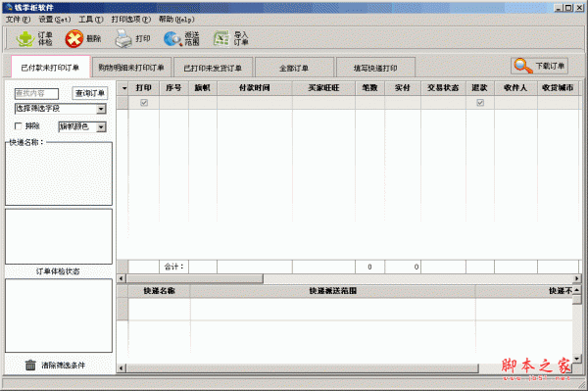Click the trash icon for 清除筛选条件
Viewport: 588px width, 391px height.
click(x=30, y=365)
